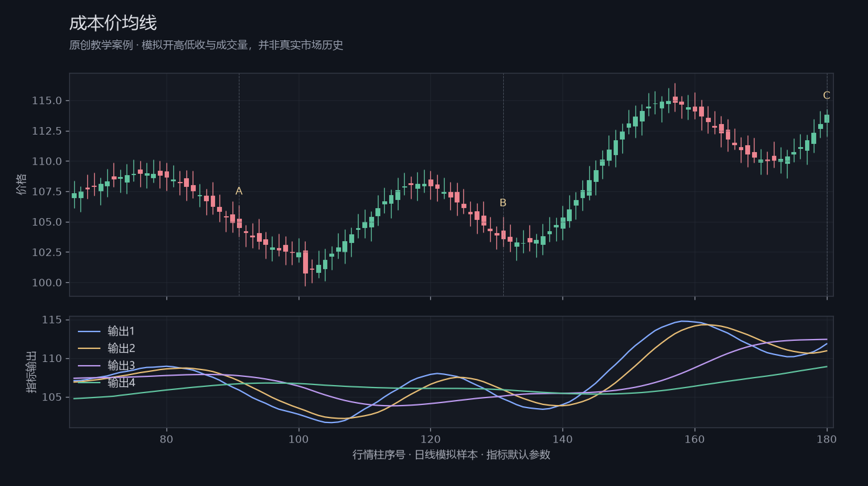Viewport: 868px width, 486px height.
Task: Click x-axis tick label 120
Action: pos(430,439)
